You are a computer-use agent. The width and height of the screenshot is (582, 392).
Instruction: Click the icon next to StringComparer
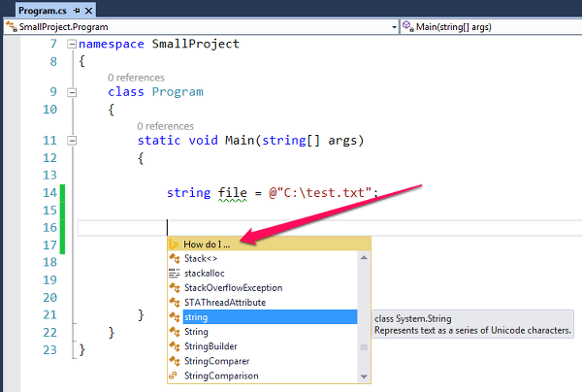tap(175, 361)
